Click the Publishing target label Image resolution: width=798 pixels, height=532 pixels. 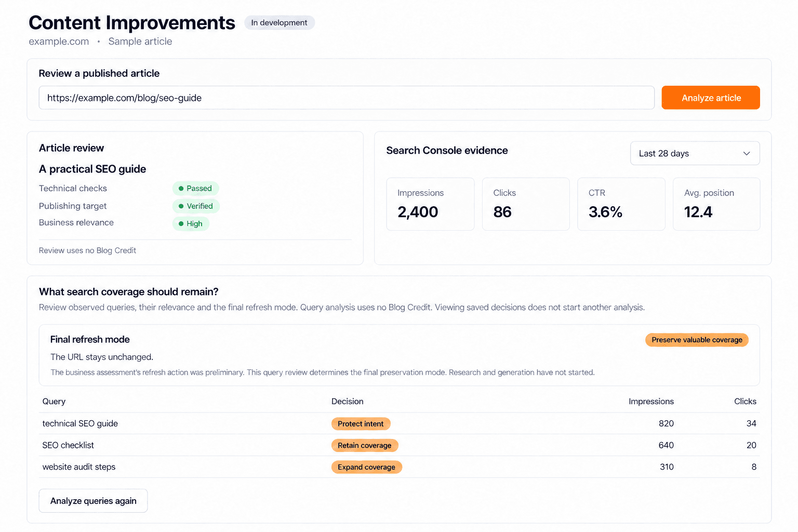click(73, 206)
